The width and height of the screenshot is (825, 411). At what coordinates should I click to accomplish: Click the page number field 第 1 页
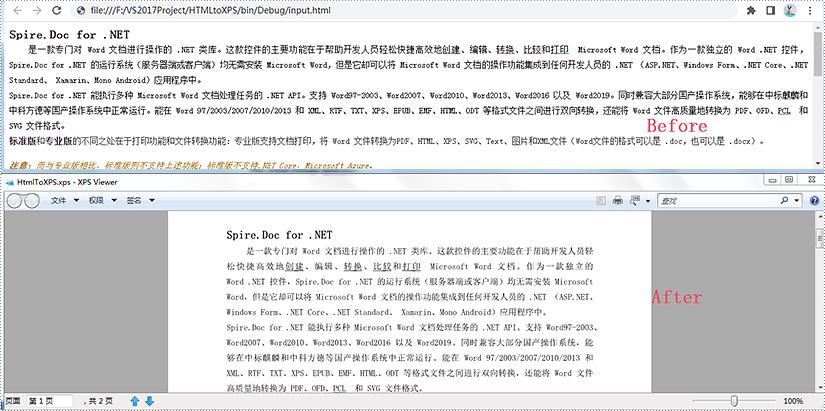(x=49, y=402)
